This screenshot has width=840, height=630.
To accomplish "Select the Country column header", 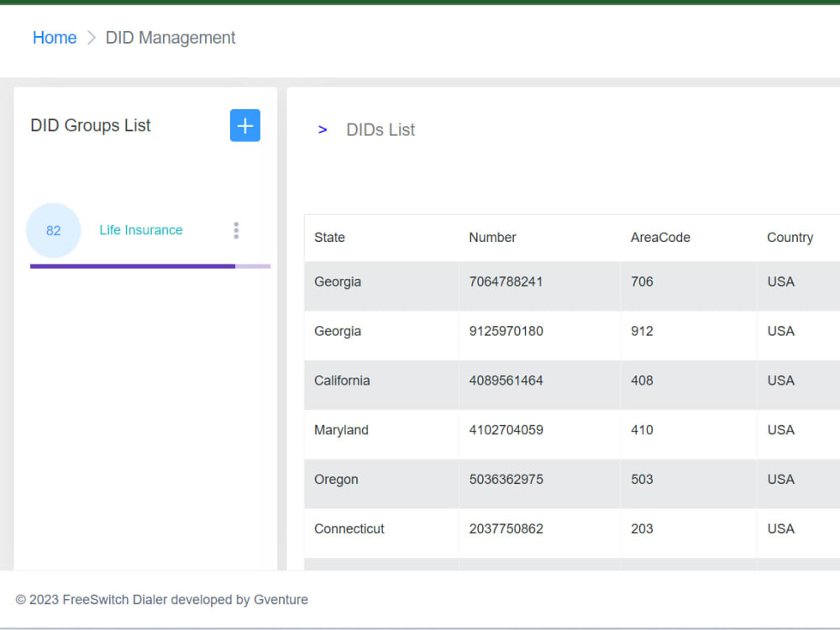I will pyautogui.click(x=790, y=238).
